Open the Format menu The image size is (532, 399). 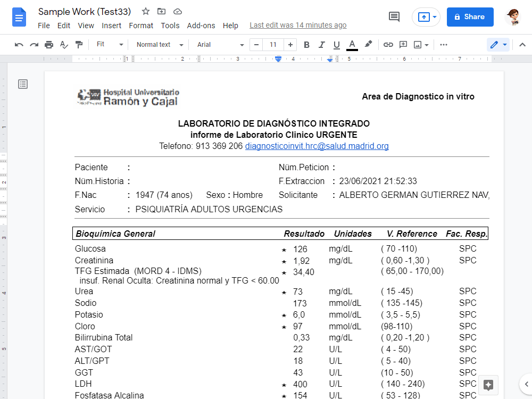pos(141,26)
